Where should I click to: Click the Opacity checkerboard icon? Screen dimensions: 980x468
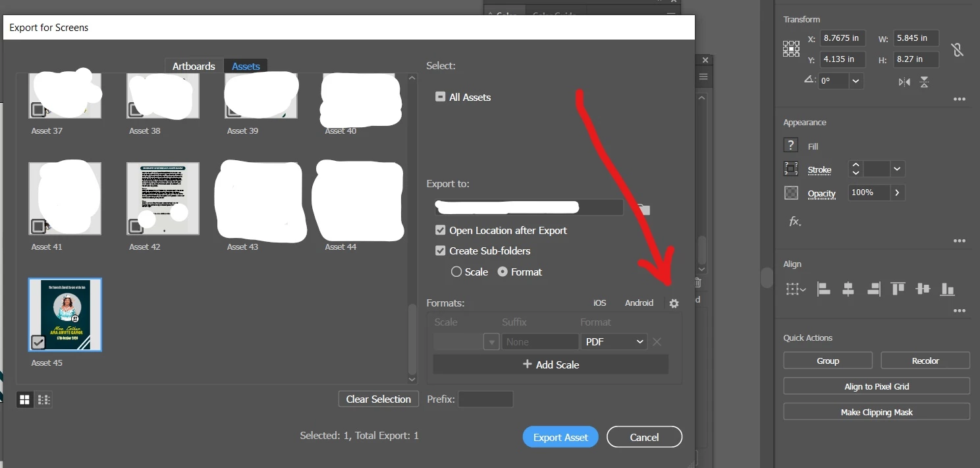click(791, 193)
